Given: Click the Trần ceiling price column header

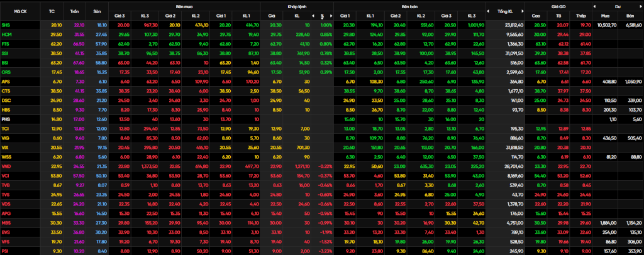Looking at the screenshot, I should click(74, 11).
